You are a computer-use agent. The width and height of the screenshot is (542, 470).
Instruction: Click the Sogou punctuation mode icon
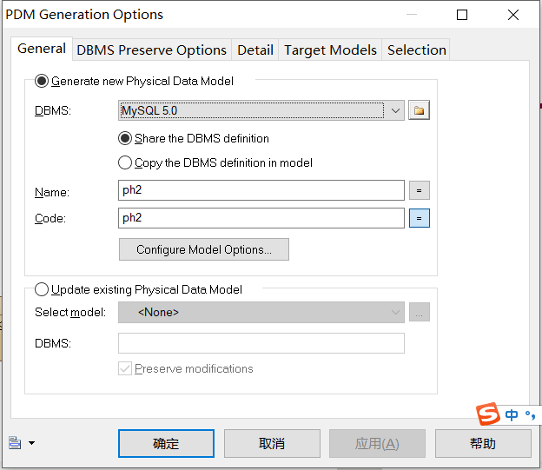(x=530, y=415)
